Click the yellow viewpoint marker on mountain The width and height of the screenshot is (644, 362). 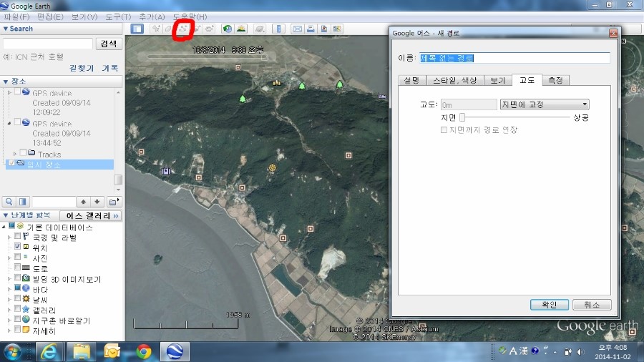pyautogui.click(x=272, y=167)
